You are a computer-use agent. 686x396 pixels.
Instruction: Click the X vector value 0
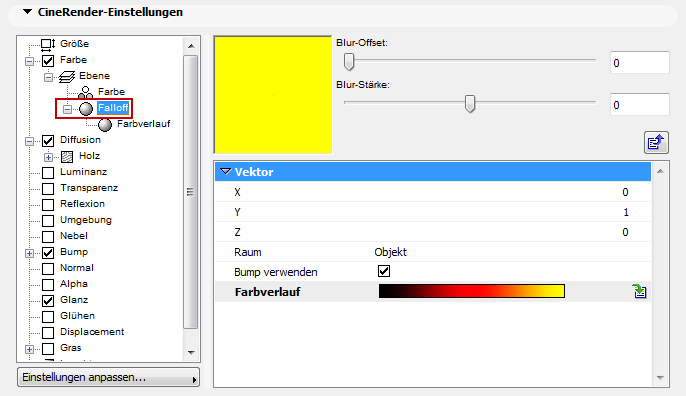pyautogui.click(x=625, y=192)
